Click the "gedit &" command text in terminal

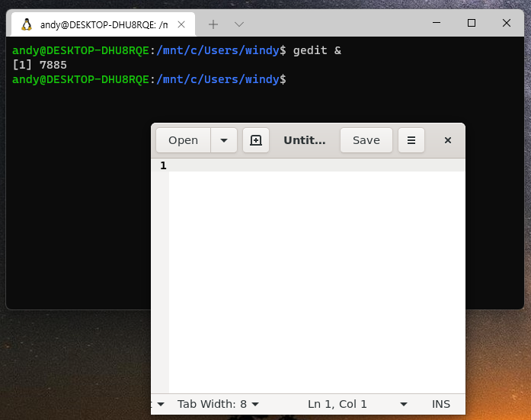[x=317, y=50]
